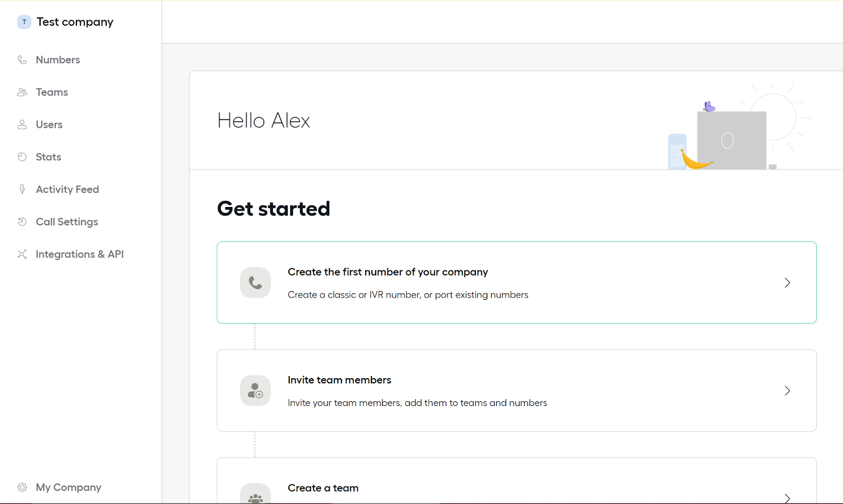Click the add-person icon on the invite card
The image size is (843, 504).
255,391
